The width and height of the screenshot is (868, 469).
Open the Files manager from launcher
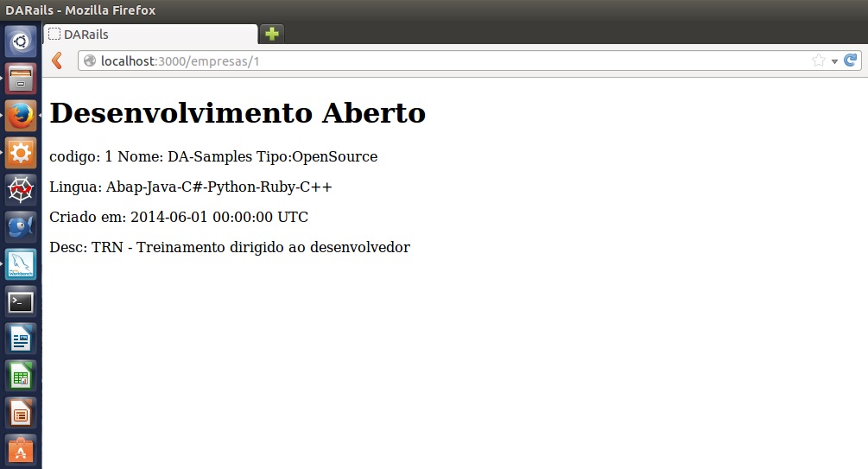pyautogui.click(x=21, y=78)
